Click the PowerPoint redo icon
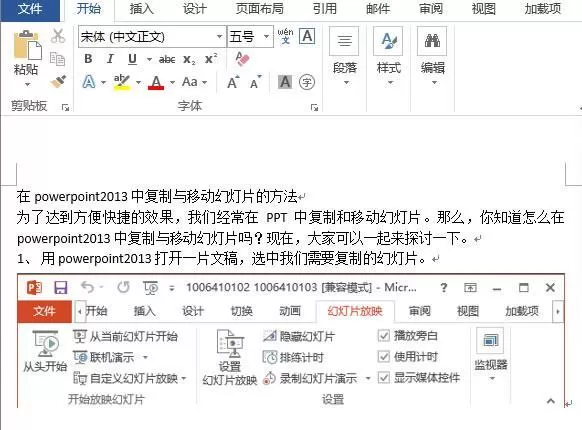The image size is (582, 430). point(123,287)
